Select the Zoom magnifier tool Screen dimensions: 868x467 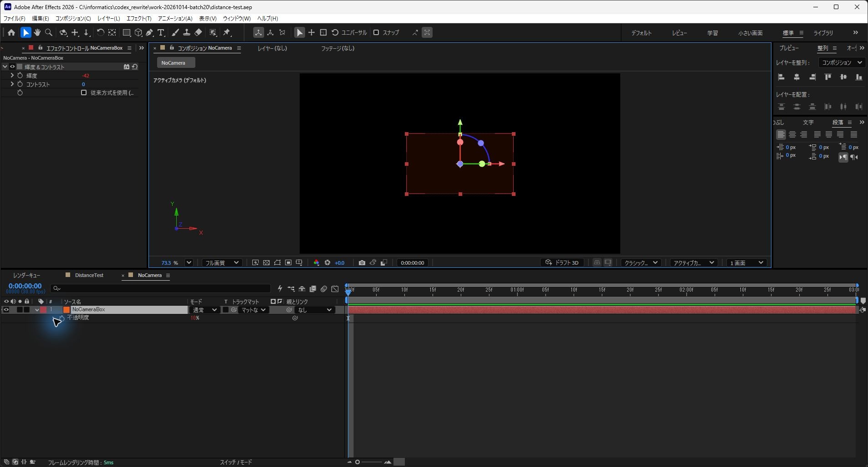49,32
